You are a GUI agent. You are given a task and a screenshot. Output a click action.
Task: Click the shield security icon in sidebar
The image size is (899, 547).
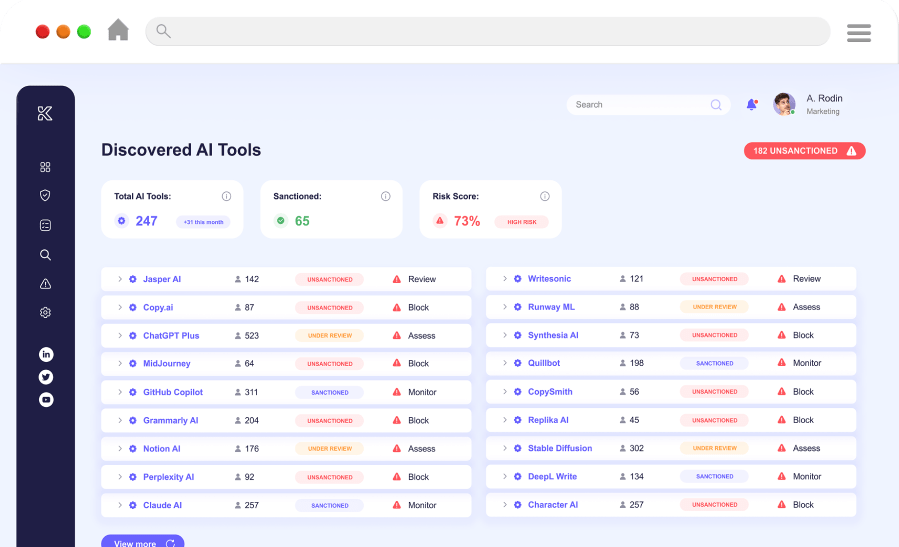45,196
